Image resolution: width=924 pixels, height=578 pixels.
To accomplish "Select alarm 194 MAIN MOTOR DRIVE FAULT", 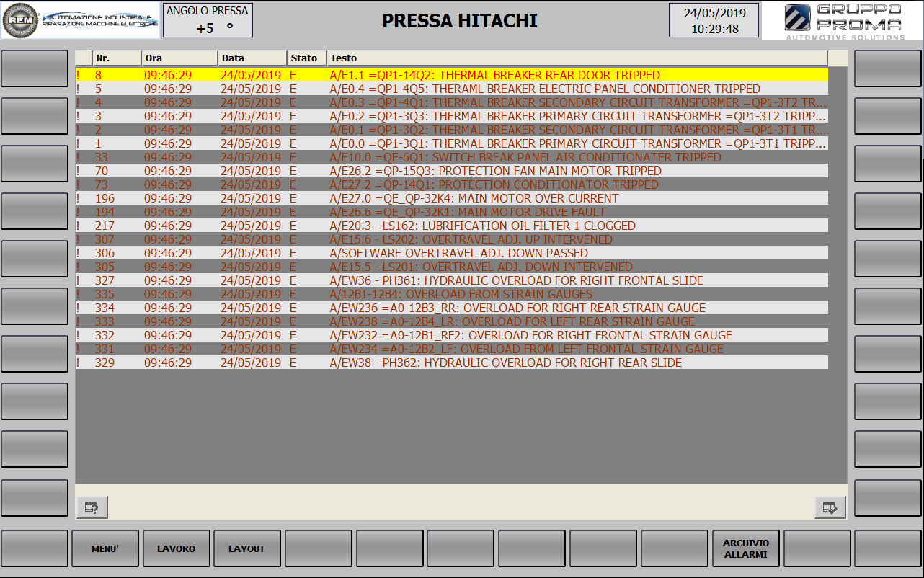I will (x=451, y=212).
